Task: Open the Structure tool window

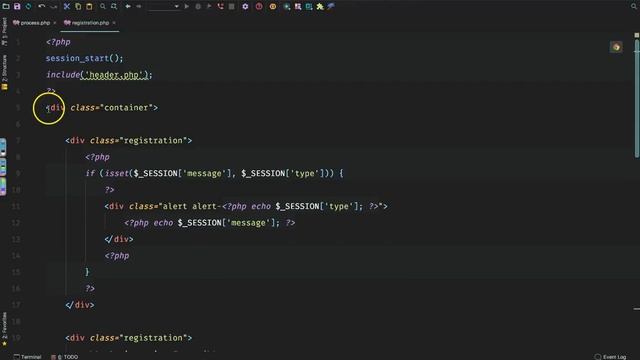Action: coord(4,72)
